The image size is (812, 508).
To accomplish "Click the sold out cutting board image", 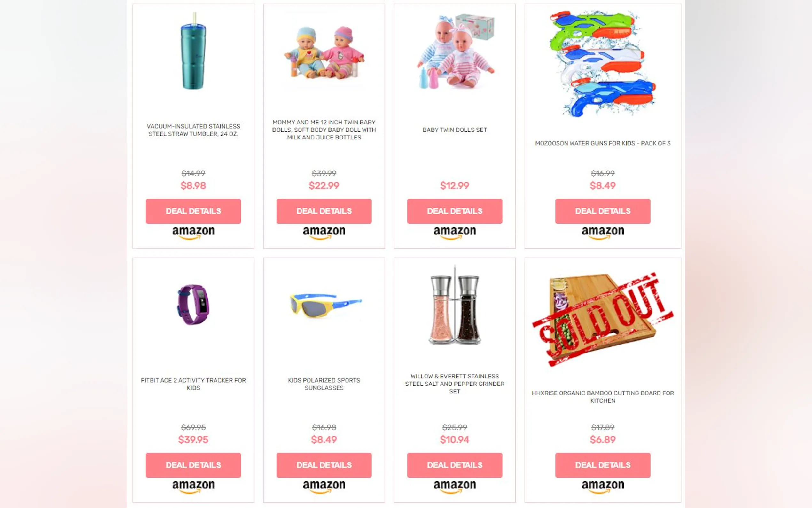I will (x=603, y=319).
